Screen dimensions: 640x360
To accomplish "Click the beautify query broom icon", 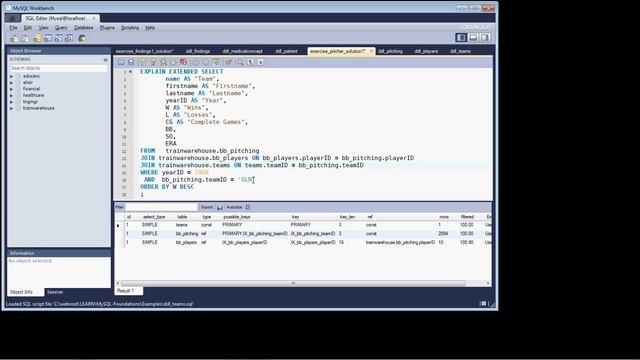I will [x=228, y=62].
